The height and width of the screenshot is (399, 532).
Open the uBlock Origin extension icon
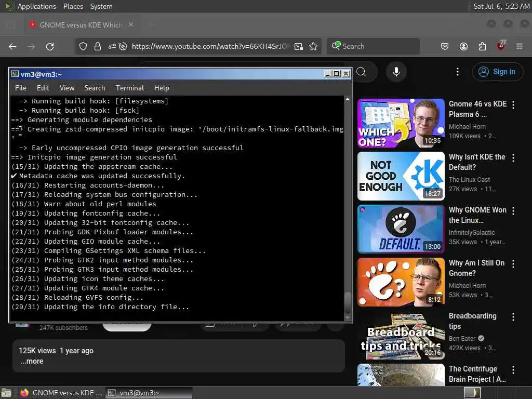click(x=501, y=46)
